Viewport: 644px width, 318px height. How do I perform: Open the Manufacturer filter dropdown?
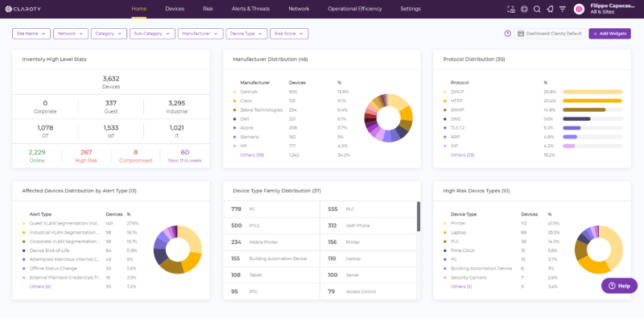pos(200,34)
